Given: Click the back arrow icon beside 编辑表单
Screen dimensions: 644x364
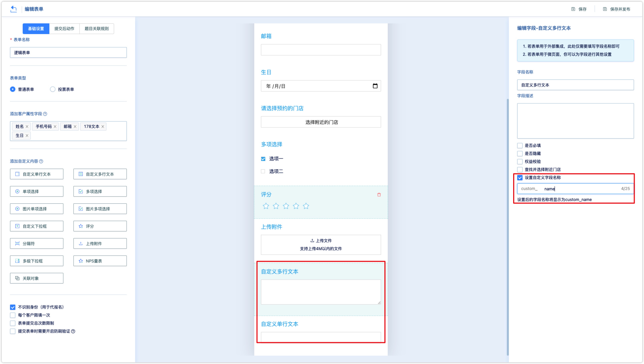Looking at the screenshot, I should (14, 9).
